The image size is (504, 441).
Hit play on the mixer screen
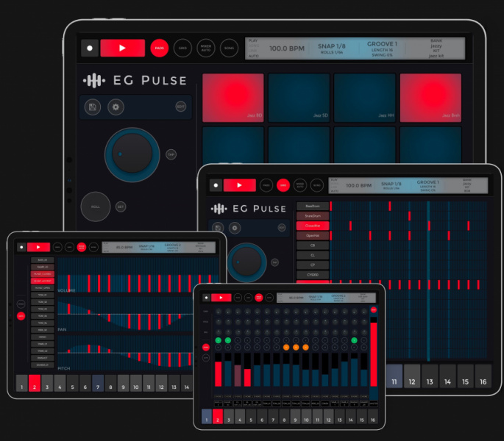point(221,298)
